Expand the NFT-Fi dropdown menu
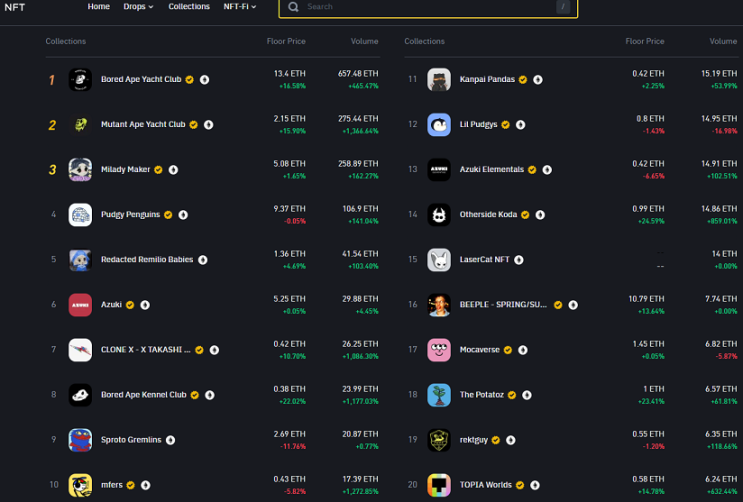Viewport: 743px width, 502px height. point(240,7)
